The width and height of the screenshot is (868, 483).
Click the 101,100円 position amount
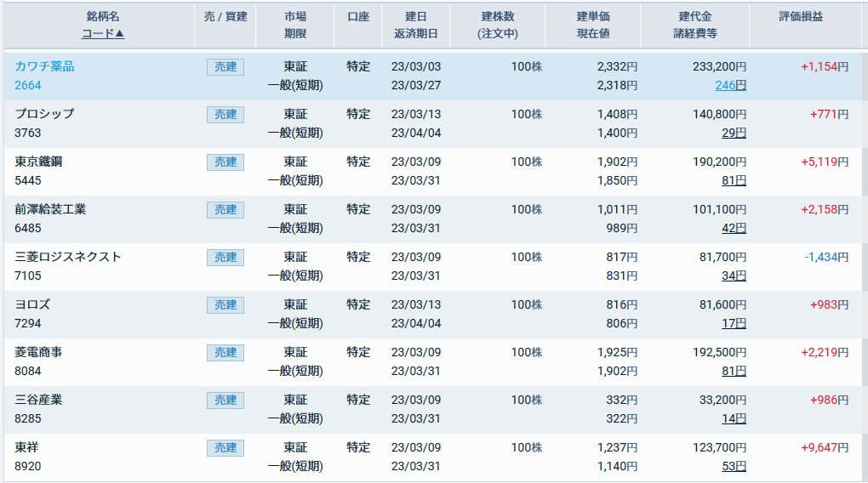tap(720, 209)
